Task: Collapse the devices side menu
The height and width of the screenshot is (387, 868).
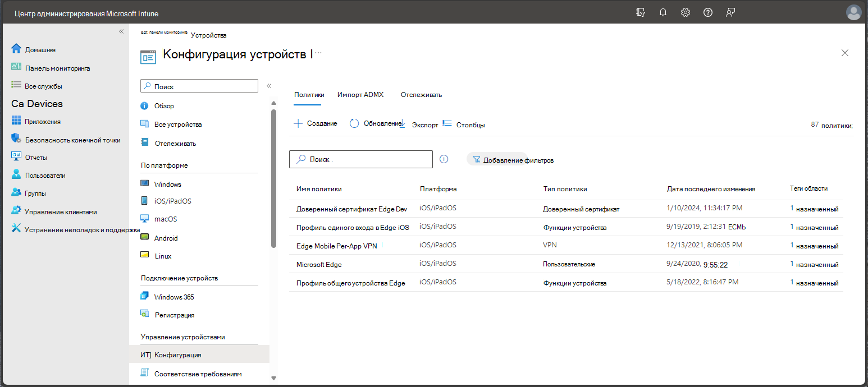Action: pos(269,86)
